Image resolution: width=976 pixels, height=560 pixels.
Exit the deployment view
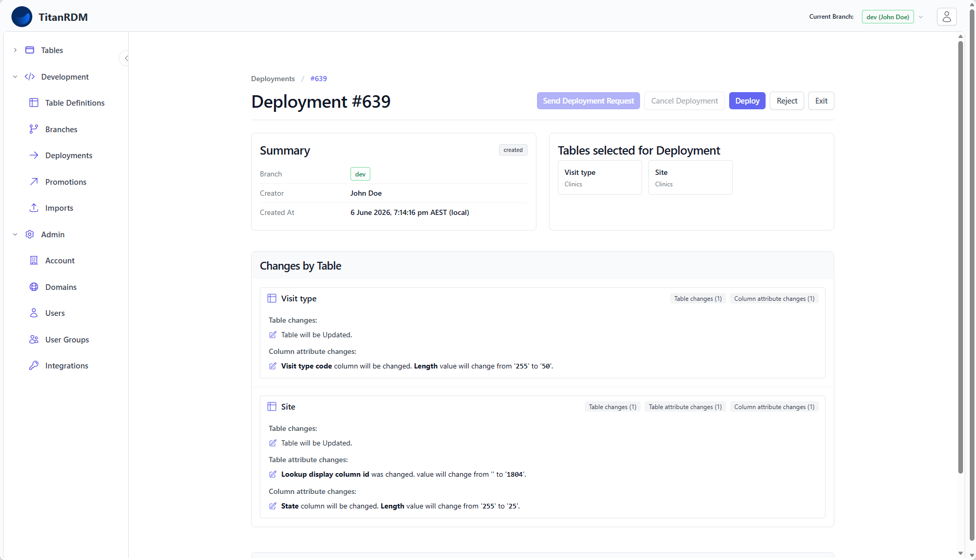821,100
